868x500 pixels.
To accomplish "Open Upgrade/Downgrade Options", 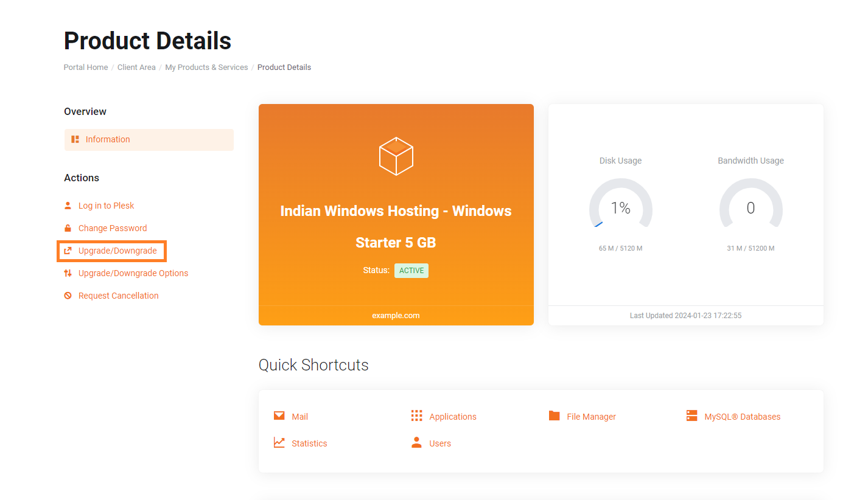I will [x=133, y=273].
